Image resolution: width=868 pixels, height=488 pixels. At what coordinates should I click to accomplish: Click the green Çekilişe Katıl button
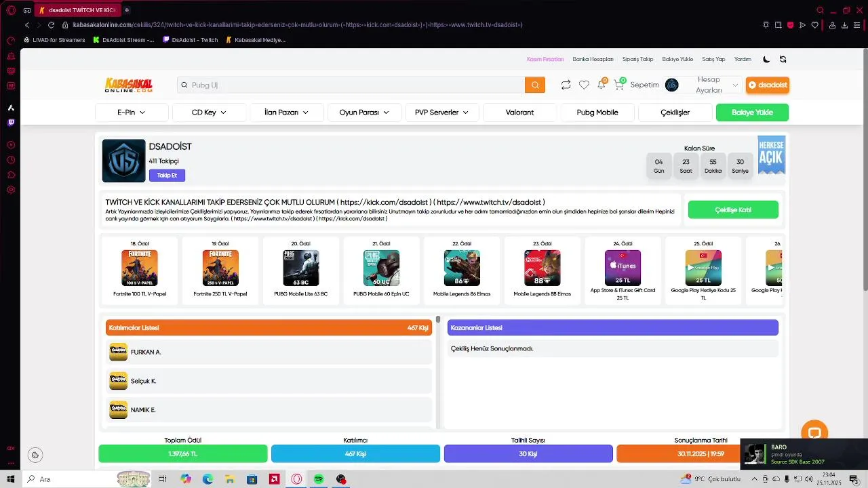point(733,210)
